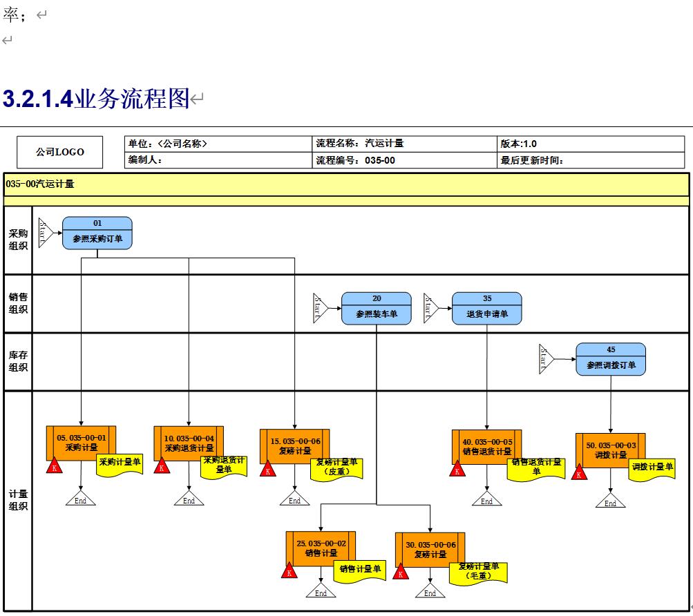Image resolution: width=693 pixels, height=616 pixels.
Task: Select the yellow 复磅计量单(毛重) document shape
Action: [479, 572]
